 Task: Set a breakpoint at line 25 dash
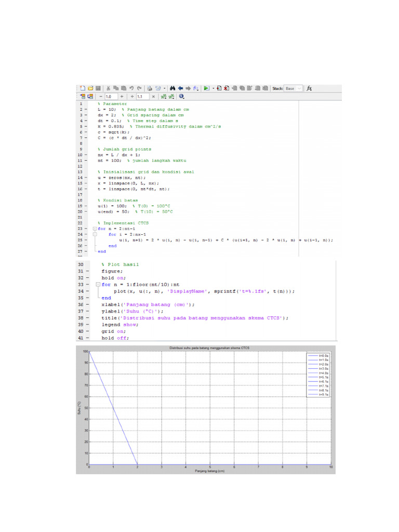pos(85,240)
